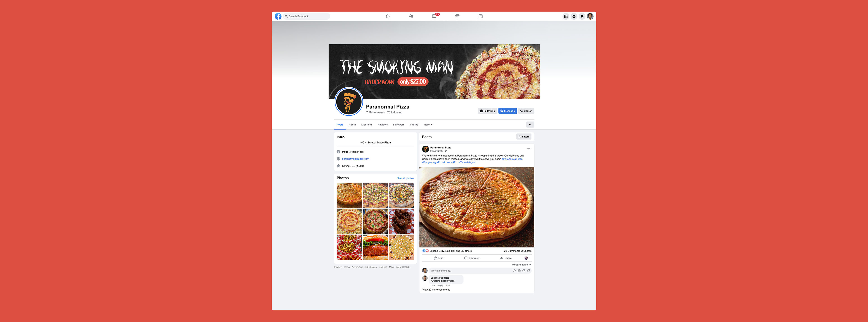Screen dimensions: 868x322
Task: Click commenter name Bananas Updates
Action: [440, 278]
